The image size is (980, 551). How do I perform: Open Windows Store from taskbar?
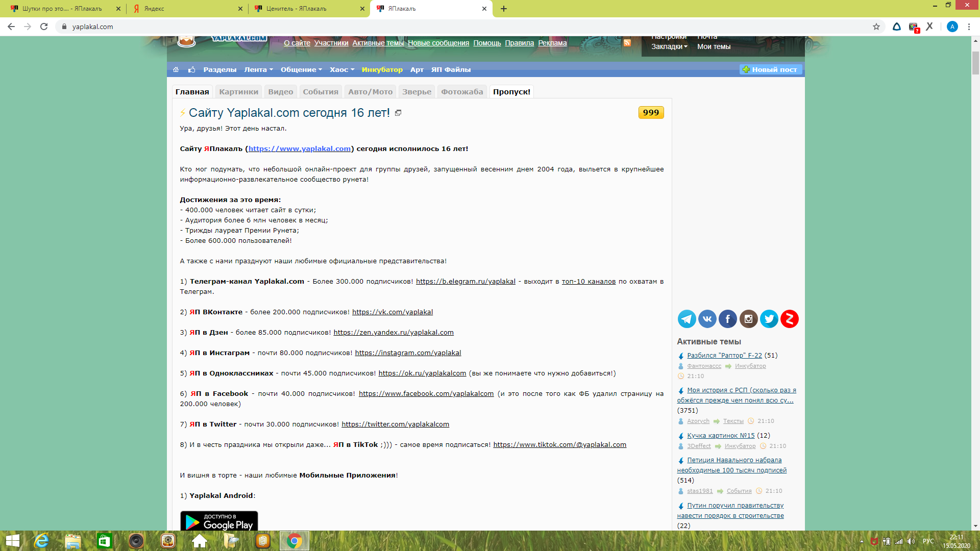105,541
